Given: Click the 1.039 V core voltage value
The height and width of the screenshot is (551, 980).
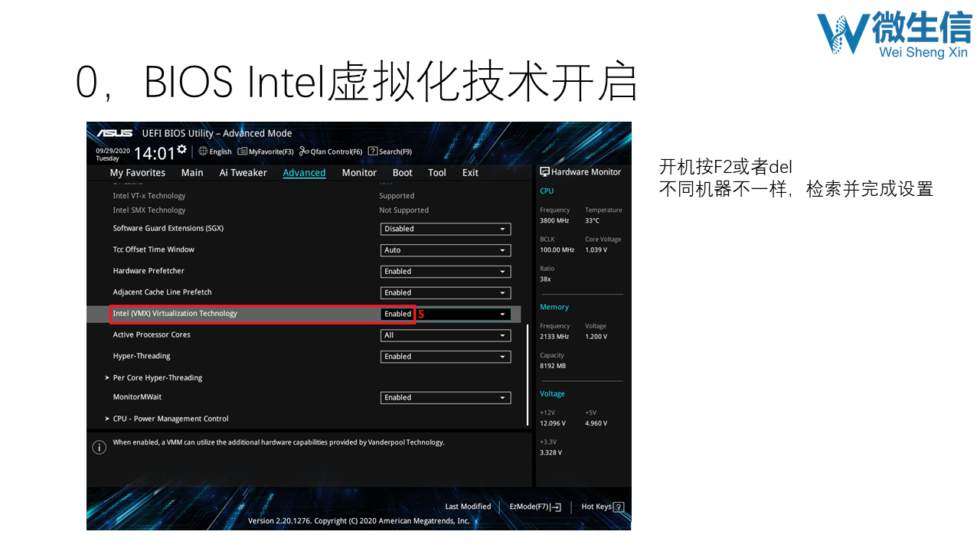Looking at the screenshot, I should 596,250.
